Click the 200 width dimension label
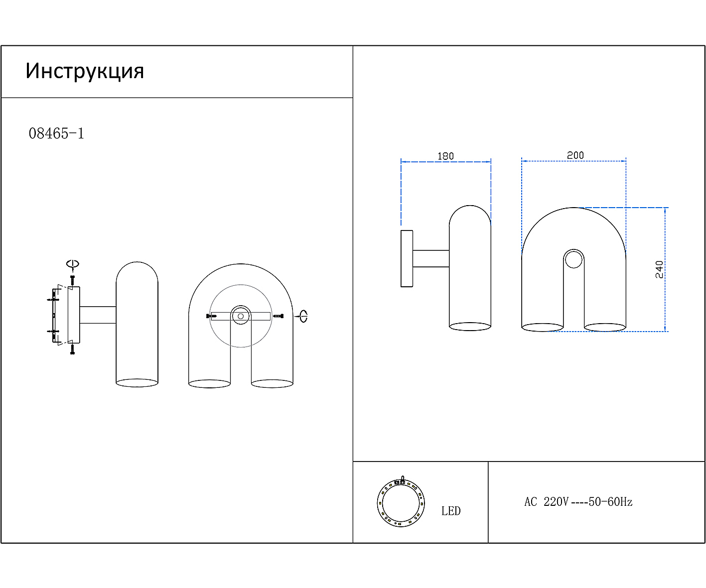Viewport: 706px width, 588px height. point(575,155)
